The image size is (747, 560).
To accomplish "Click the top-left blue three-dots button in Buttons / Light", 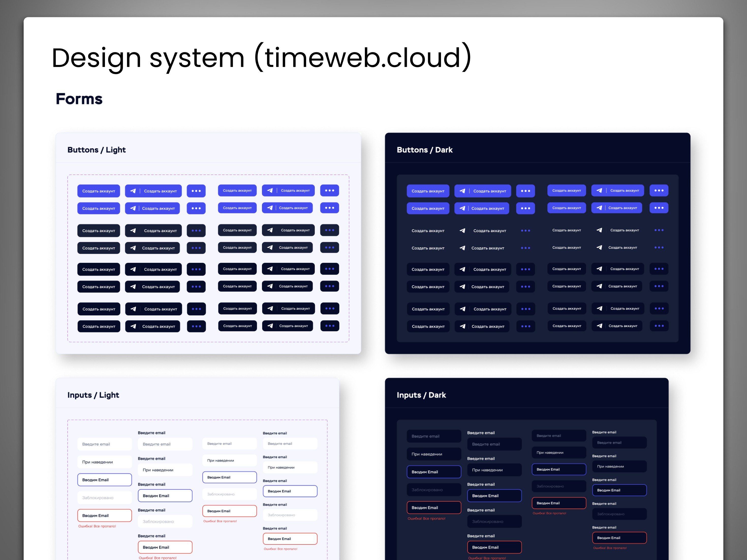I will 196,191.
